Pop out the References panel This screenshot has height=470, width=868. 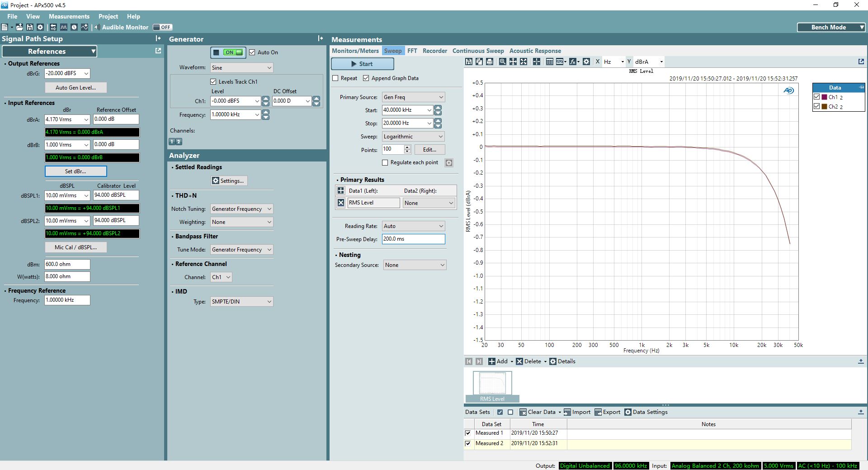click(158, 51)
